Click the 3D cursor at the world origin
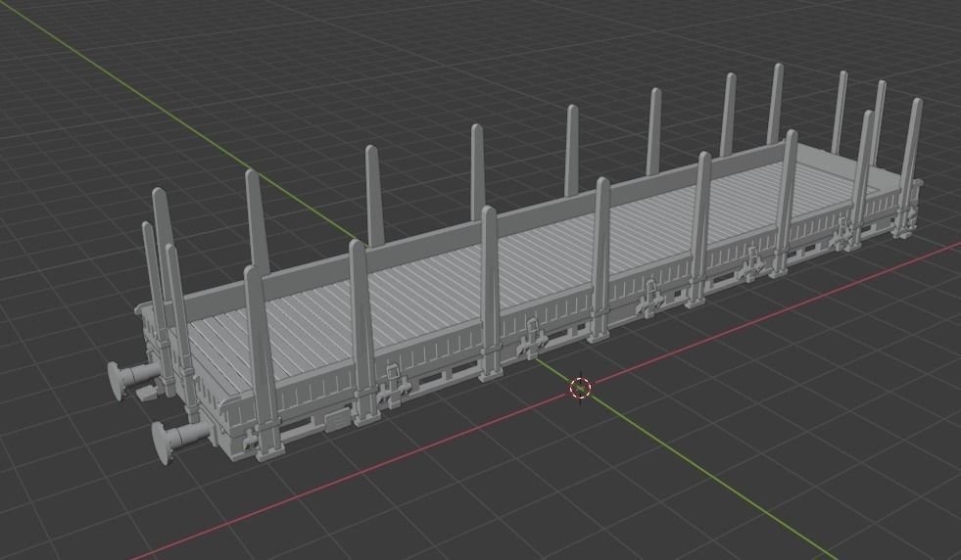This screenshot has width=961, height=560. pos(580,388)
